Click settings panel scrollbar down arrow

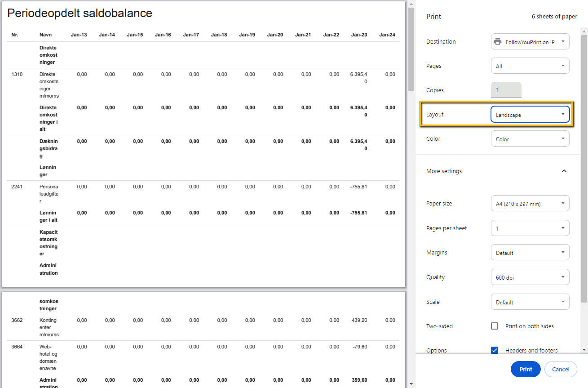click(584, 350)
